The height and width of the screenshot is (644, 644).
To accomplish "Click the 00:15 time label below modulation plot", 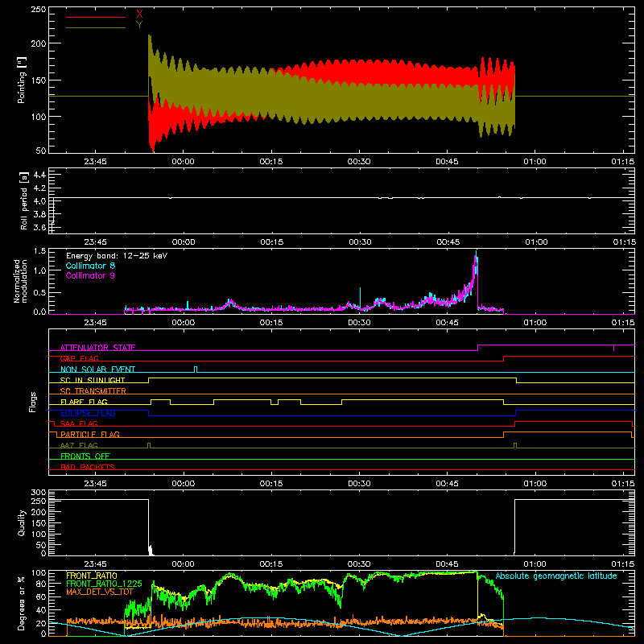I will tap(271, 323).
